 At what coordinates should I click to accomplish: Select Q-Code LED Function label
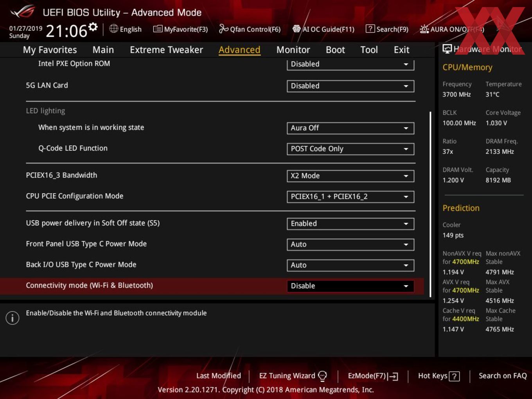pyautogui.click(x=73, y=148)
